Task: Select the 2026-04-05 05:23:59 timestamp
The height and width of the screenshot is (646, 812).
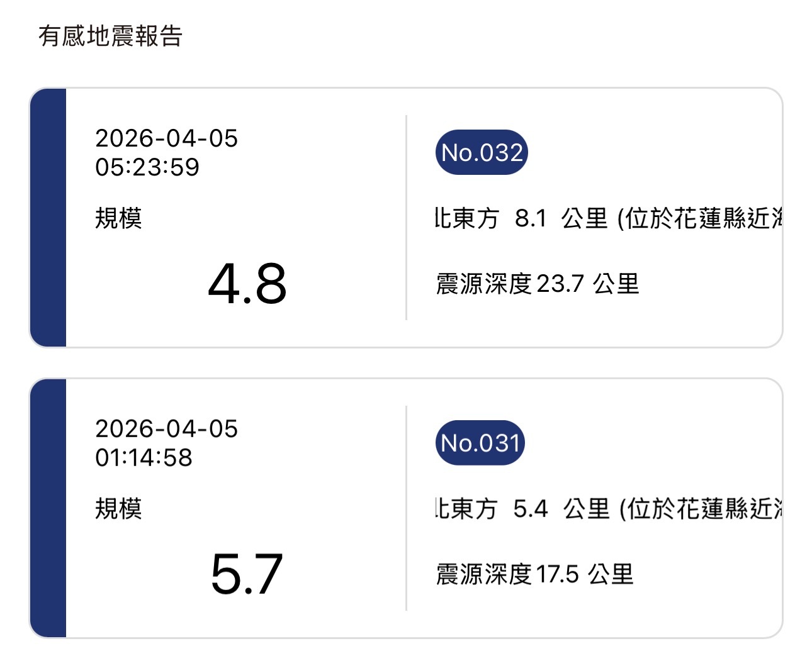Action: pos(167,153)
